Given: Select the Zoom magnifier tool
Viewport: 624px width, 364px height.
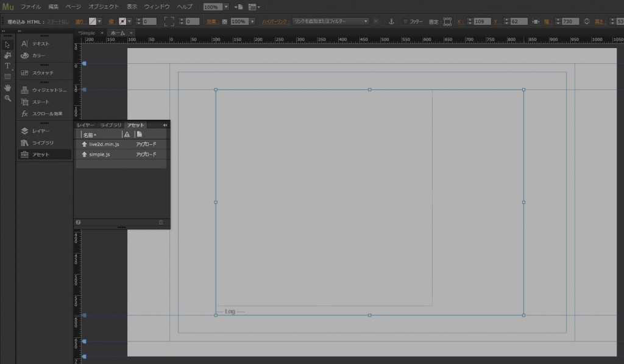Looking at the screenshot, I should (x=7, y=98).
